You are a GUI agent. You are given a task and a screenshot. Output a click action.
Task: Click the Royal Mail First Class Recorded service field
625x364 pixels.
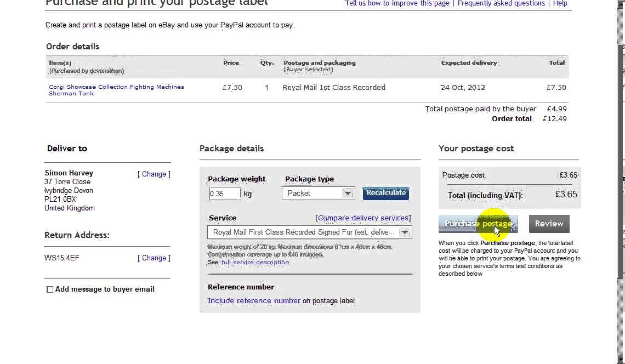point(303,232)
